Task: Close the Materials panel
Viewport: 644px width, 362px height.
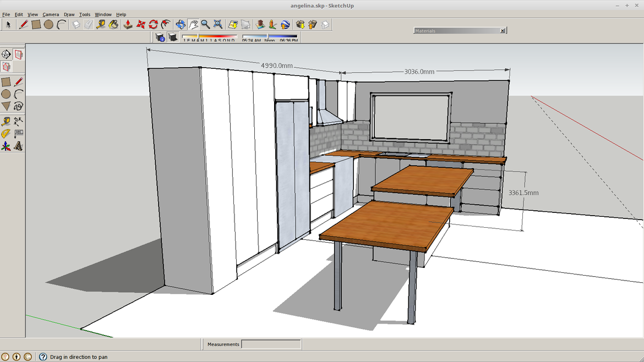Action: click(x=502, y=31)
